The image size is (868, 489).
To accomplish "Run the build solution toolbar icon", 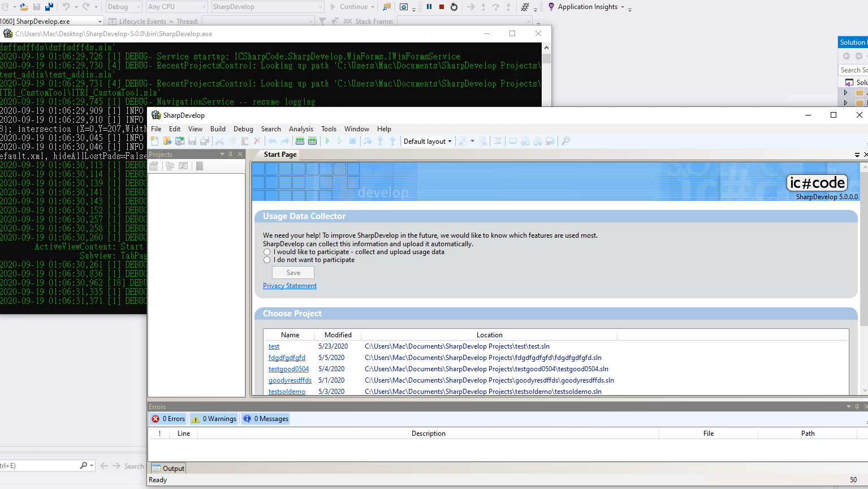I will (x=299, y=141).
